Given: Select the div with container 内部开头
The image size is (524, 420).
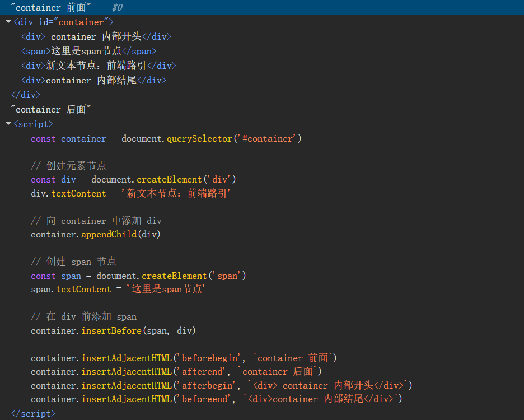Looking at the screenshot, I should pyautogui.click(x=96, y=36).
